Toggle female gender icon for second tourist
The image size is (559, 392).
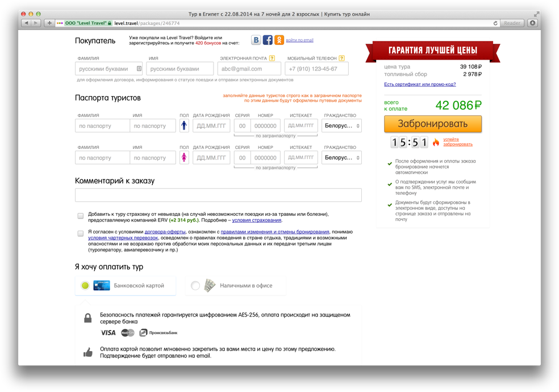184,157
